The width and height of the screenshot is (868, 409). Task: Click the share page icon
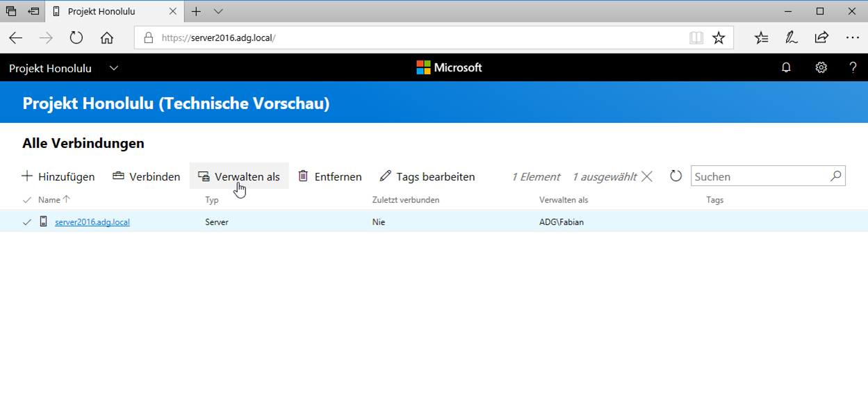pos(821,37)
